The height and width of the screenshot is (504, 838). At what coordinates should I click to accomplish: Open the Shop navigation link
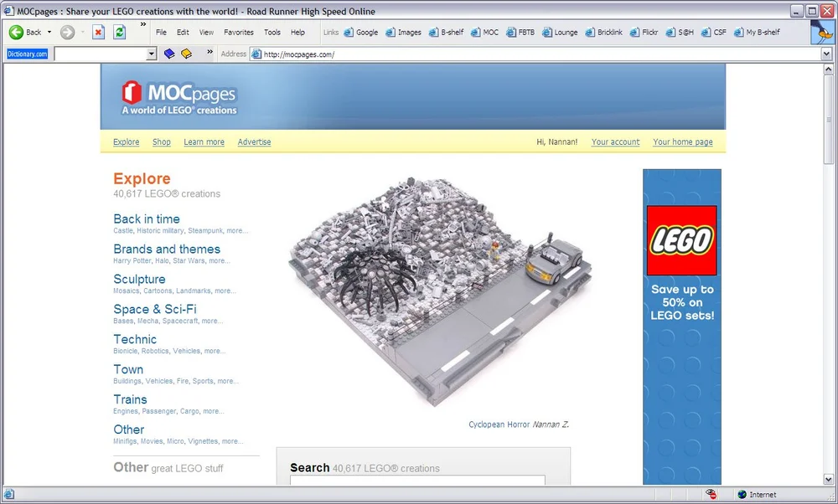pos(162,142)
